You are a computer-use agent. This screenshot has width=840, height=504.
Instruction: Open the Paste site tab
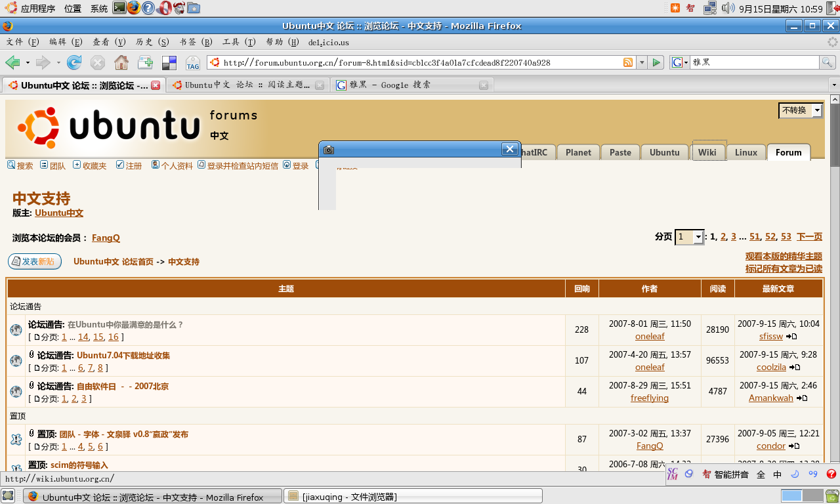coord(620,152)
